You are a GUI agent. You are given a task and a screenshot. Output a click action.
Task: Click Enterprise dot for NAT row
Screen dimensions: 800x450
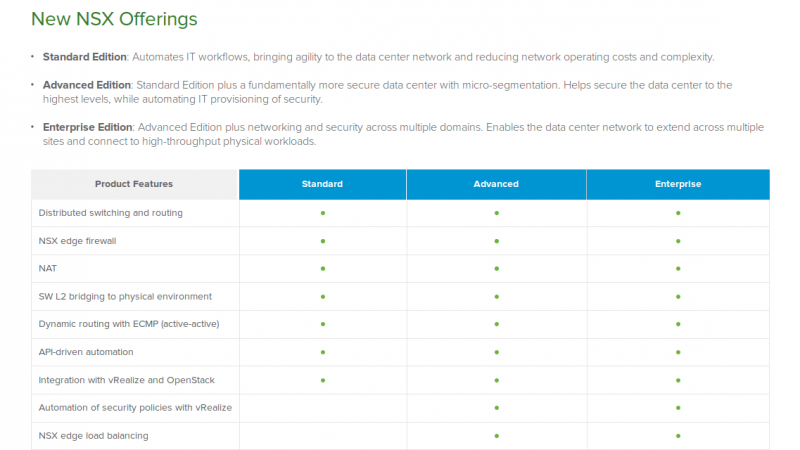tap(678, 269)
